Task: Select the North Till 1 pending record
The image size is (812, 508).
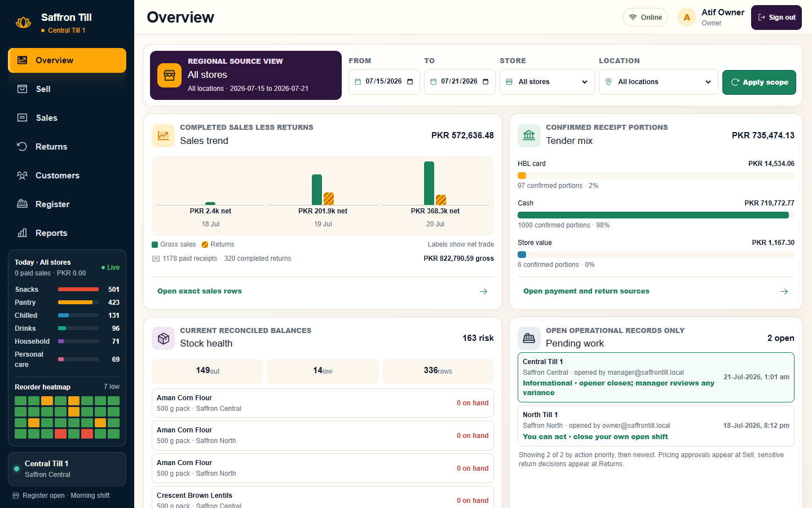Action: [656, 426]
